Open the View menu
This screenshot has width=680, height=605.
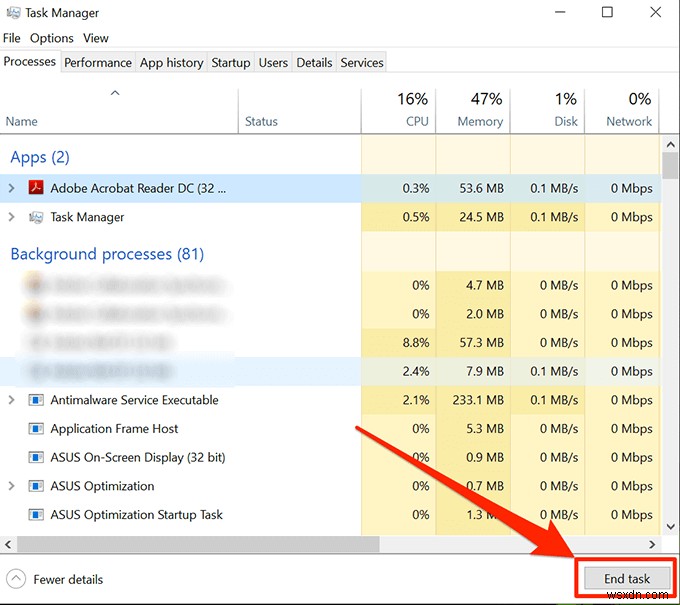pos(96,38)
